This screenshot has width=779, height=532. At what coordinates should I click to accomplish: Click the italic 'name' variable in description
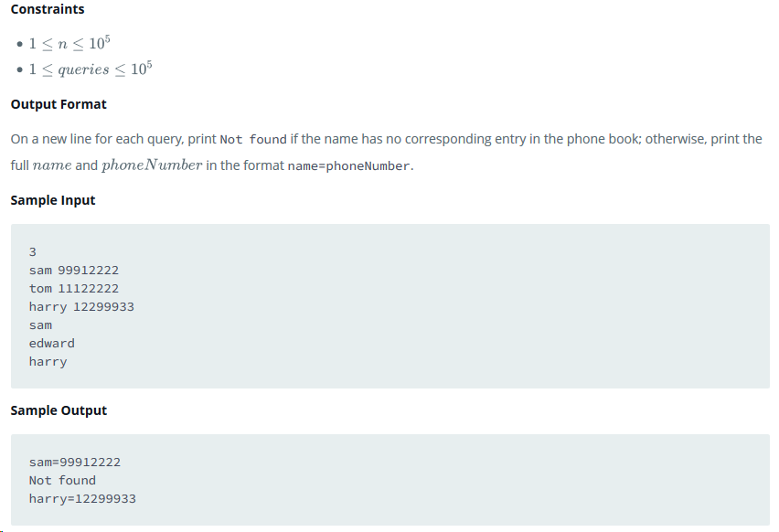52,165
